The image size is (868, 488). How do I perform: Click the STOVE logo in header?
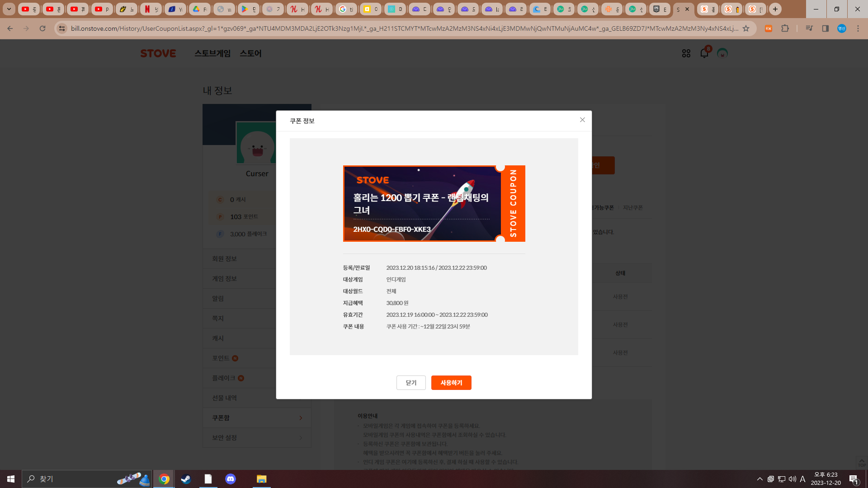click(x=158, y=53)
